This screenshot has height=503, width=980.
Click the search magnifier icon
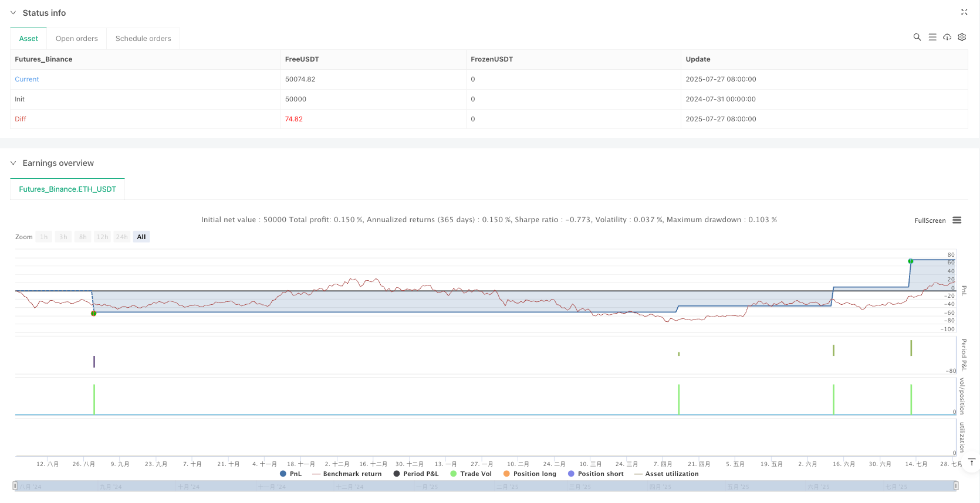917,37
